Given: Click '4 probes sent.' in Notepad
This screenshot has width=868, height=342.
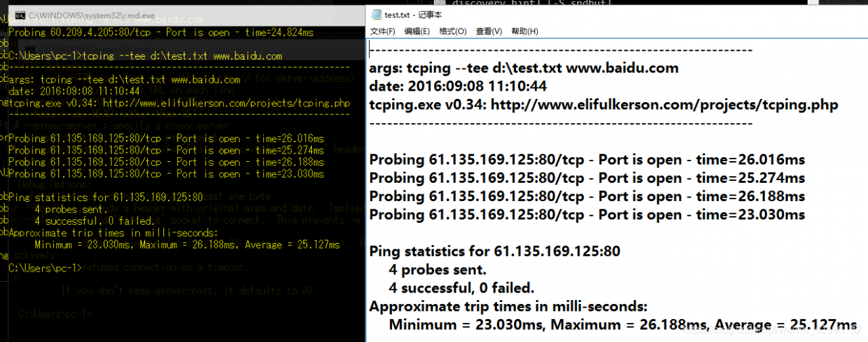Looking at the screenshot, I should point(437,270).
